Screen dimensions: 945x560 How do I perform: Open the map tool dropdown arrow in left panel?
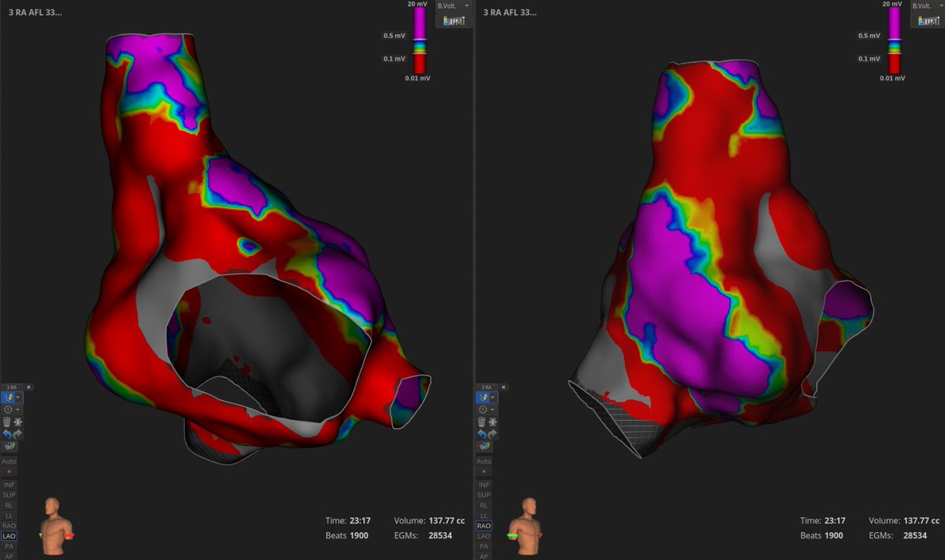click(x=18, y=397)
